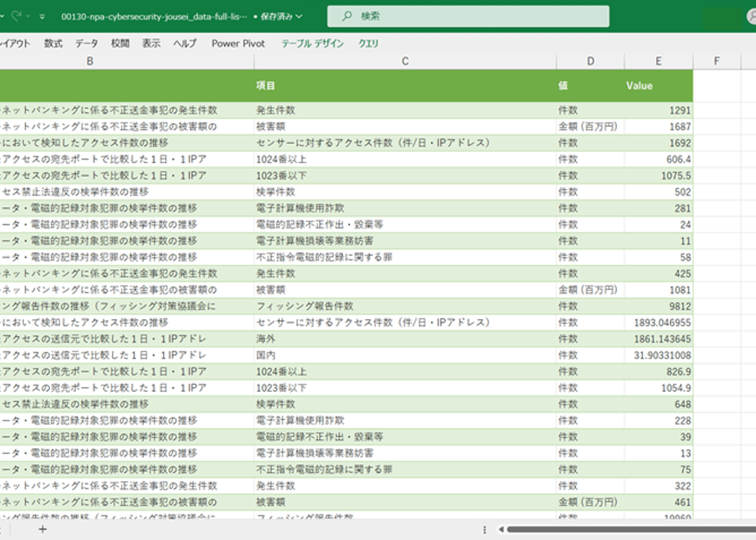Select the 電子計算機損壊等業務妨害 cell beside 11

point(405,241)
